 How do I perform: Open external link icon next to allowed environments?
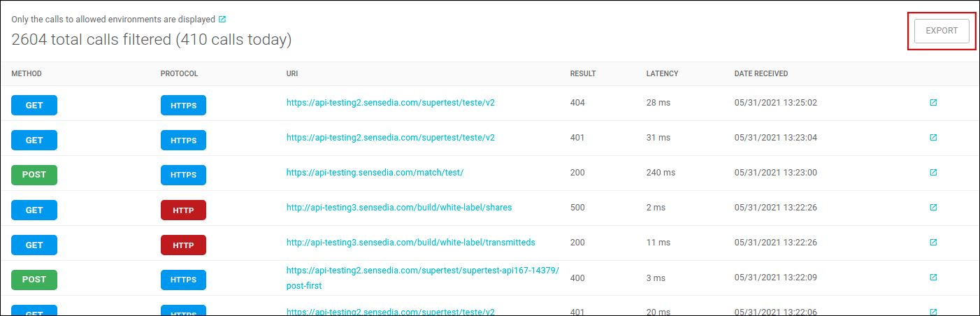coord(222,20)
